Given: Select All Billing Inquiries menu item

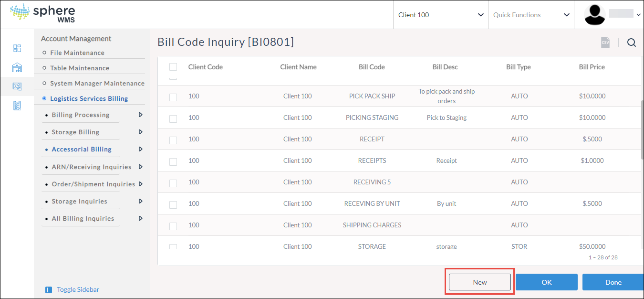Looking at the screenshot, I should (x=83, y=218).
